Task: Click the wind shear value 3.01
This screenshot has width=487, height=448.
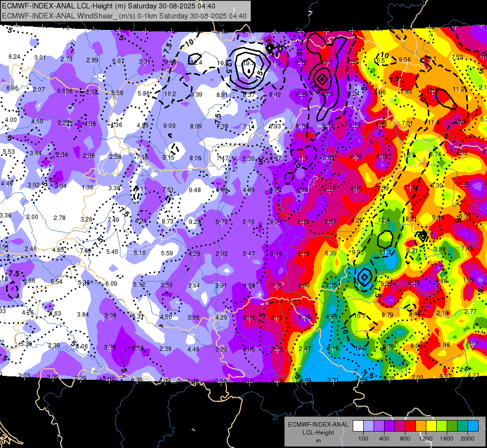Action: (40, 58)
